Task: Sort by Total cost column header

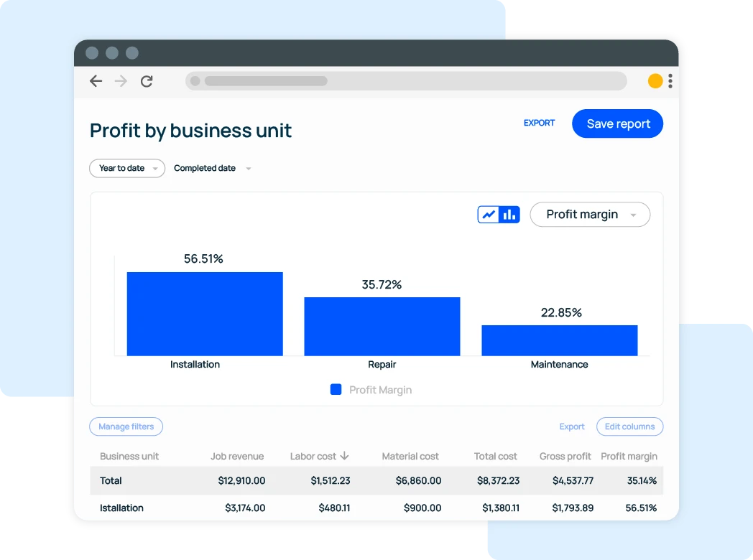Action: pyautogui.click(x=496, y=457)
